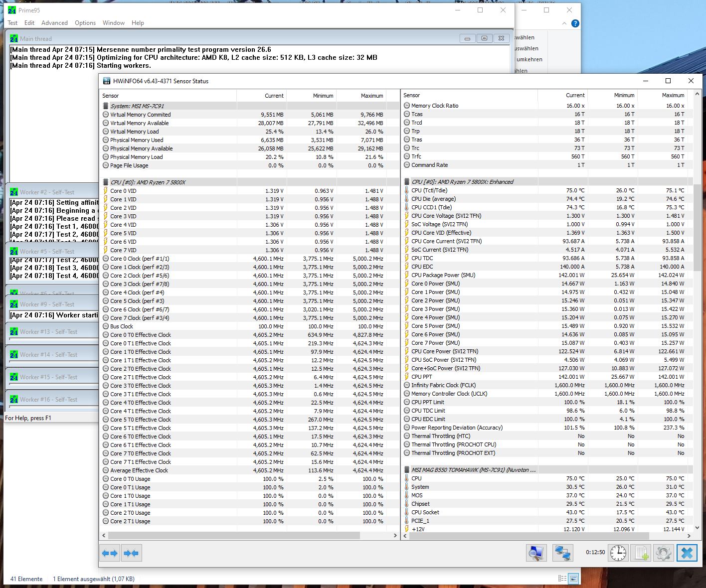Click the clock reset-timer icon
The image size is (706, 588).
pyautogui.click(x=618, y=553)
